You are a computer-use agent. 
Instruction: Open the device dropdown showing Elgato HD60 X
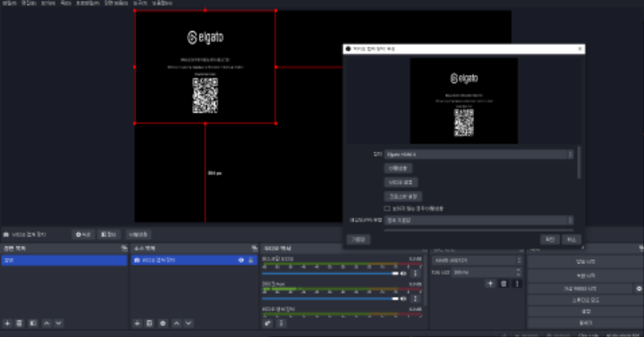pyautogui.click(x=479, y=154)
